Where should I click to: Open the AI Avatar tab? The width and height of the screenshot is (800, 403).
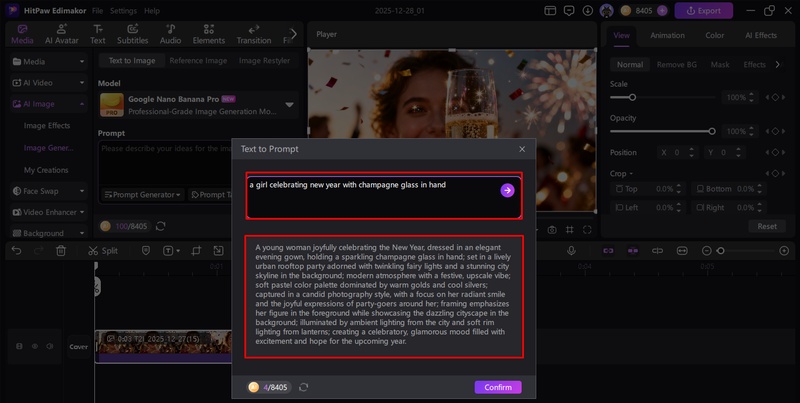(63, 35)
